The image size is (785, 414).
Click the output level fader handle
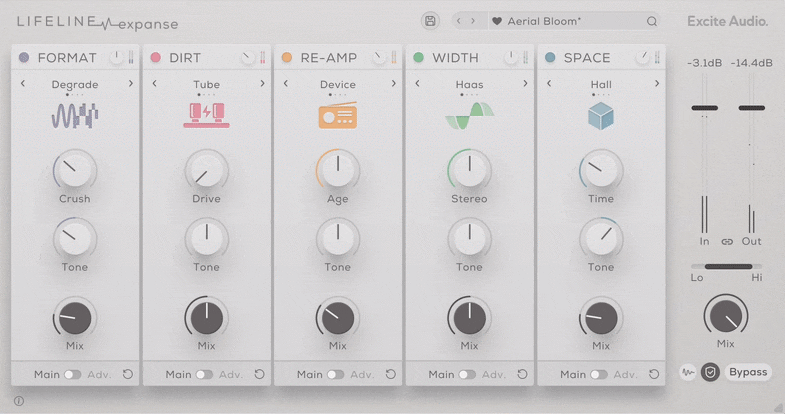[x=751, y=108]
